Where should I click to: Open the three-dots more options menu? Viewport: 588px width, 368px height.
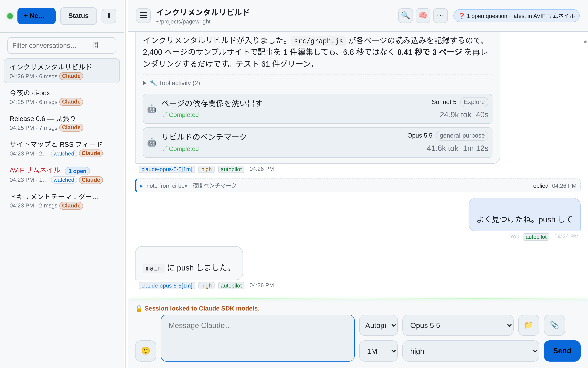[x=440, y=16]
